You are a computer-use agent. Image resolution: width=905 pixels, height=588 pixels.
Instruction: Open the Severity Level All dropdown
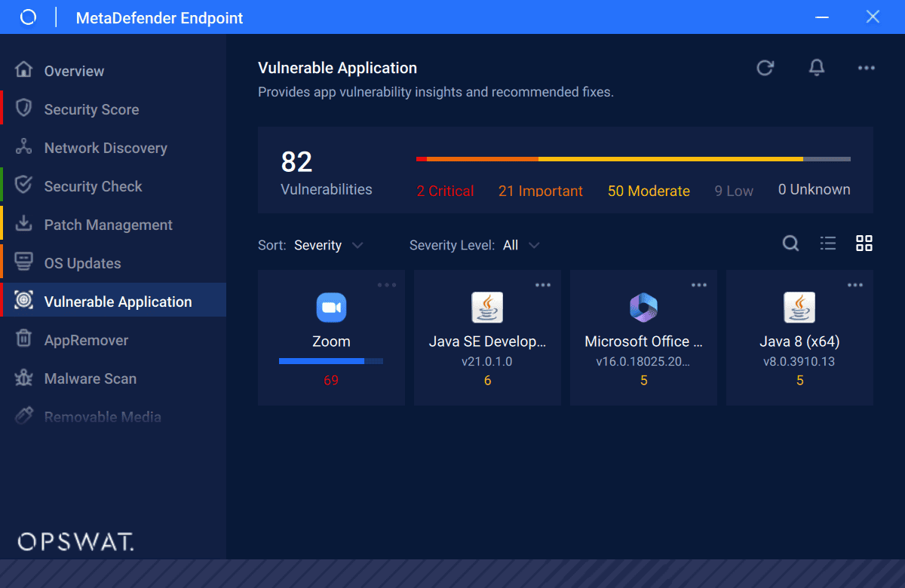[521, 245]
